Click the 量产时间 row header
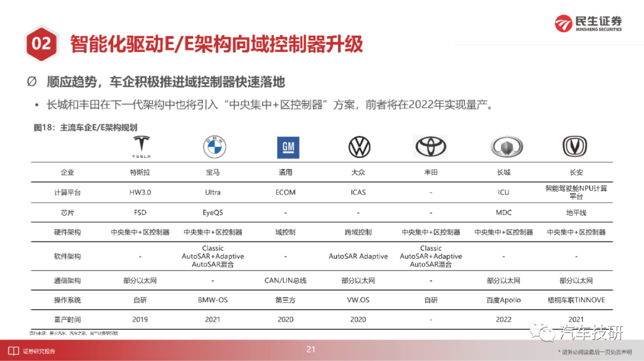644x361 pixels. click(x=67, y=320)
